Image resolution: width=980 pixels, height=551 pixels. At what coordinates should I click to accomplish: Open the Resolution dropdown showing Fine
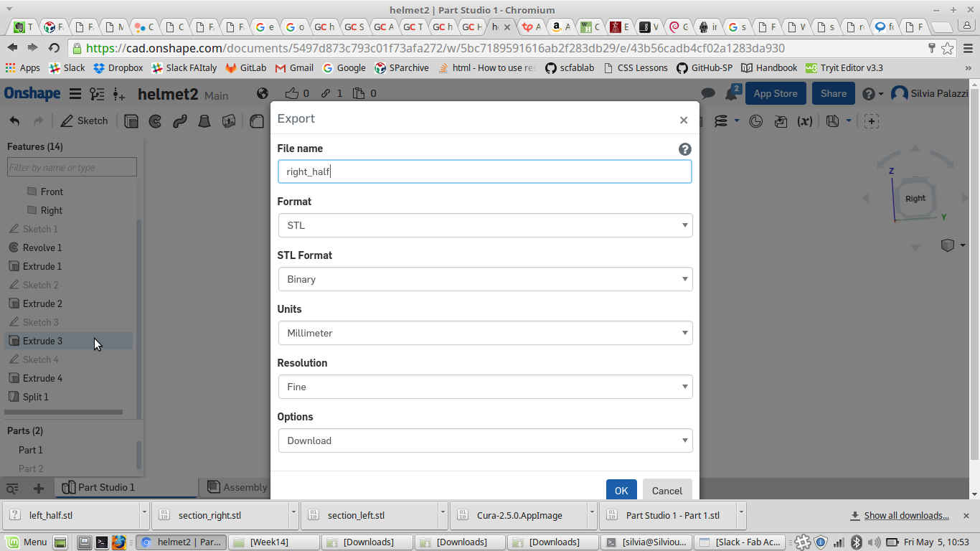(x=485, y=387)
